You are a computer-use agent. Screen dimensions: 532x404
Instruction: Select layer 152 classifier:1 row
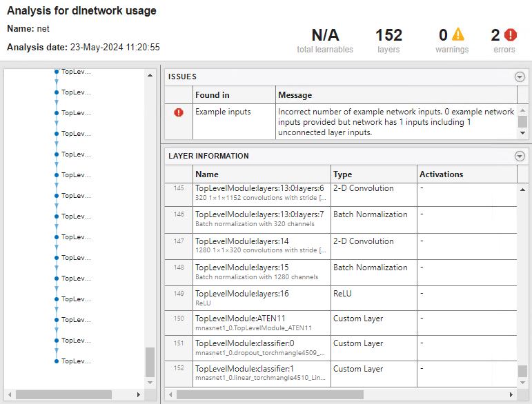point(262,374)
